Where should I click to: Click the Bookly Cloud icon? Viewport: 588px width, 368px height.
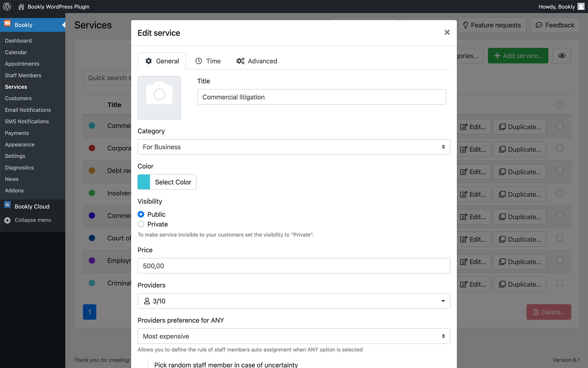[7, 205]
